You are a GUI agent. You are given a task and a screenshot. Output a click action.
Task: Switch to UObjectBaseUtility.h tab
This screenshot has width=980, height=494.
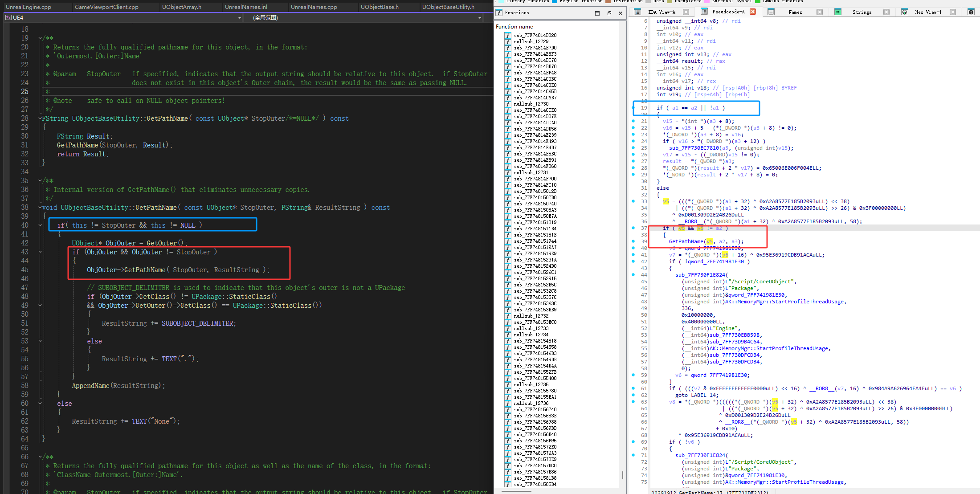click(x=448, y=7)
